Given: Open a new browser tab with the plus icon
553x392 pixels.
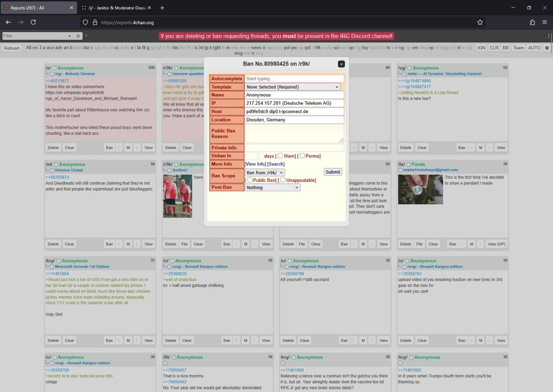Looking at the screenshot, I should (162, 8).
